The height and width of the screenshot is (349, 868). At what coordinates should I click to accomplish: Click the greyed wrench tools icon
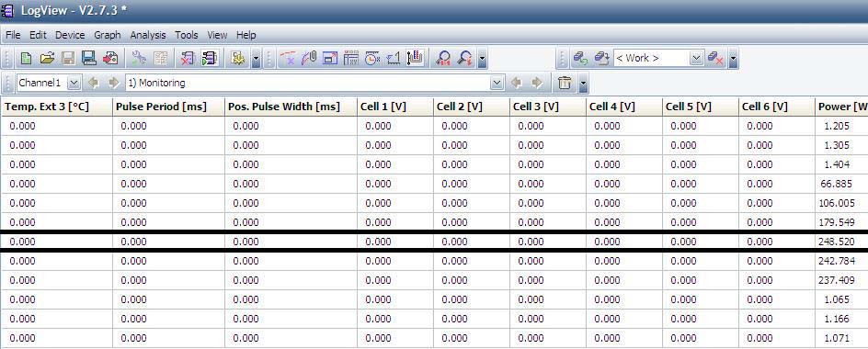tap(139, 58)
